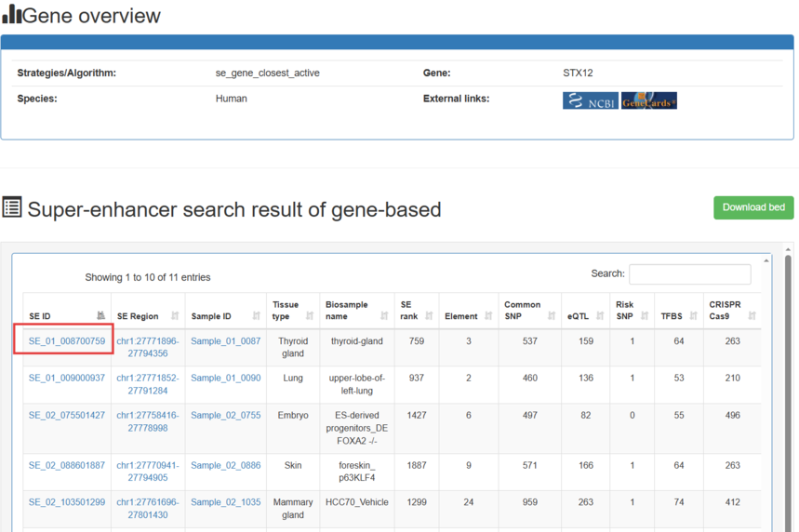Screen dimensions: 799x532
Task: Sort by CRISPR Cas9 column icon
Action: click(752, 316)
